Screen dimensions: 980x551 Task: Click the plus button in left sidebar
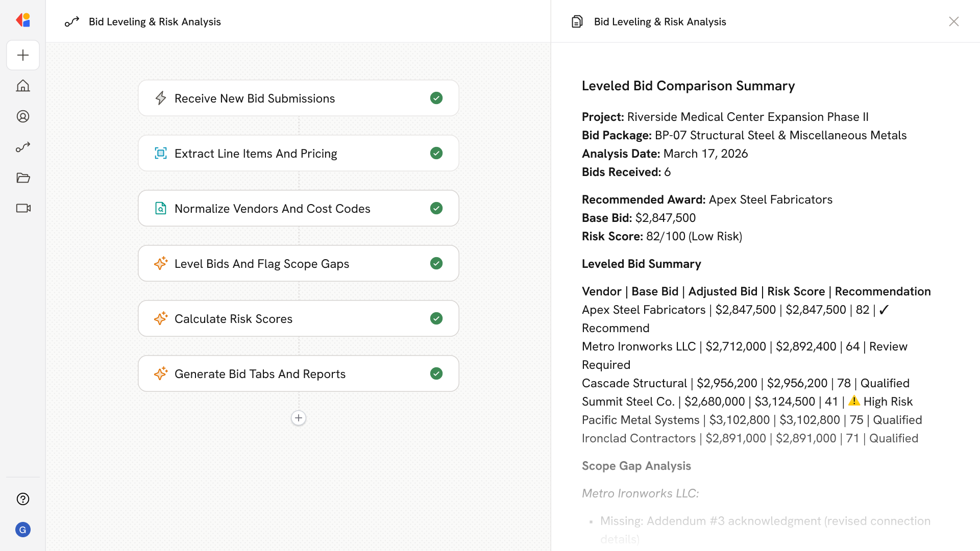pos(23,55)
